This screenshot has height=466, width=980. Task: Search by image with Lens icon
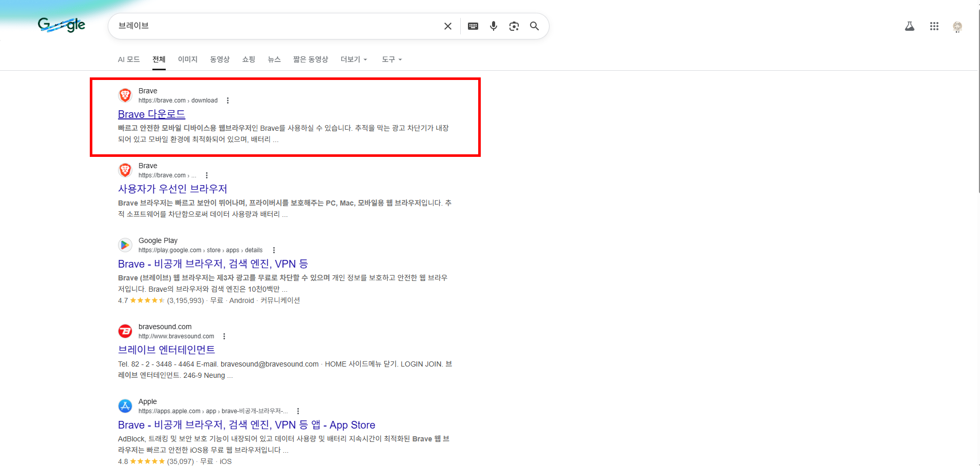click(514, 26)
